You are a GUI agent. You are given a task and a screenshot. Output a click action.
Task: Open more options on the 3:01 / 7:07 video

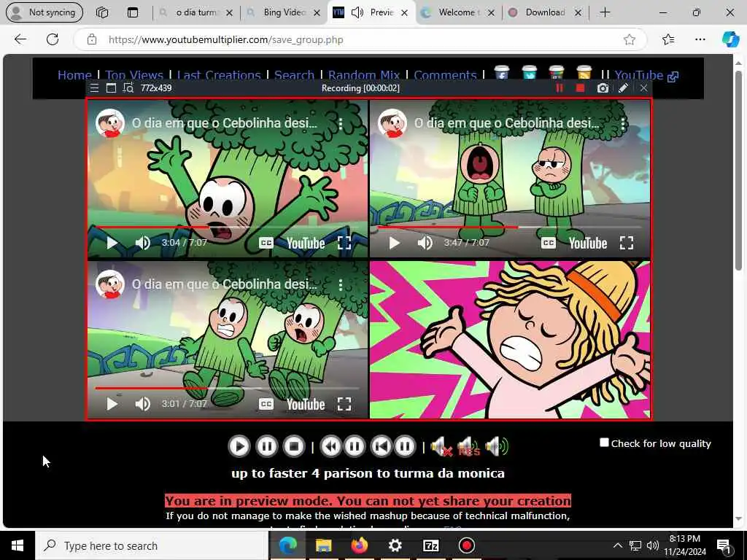(x=340, y=285)
